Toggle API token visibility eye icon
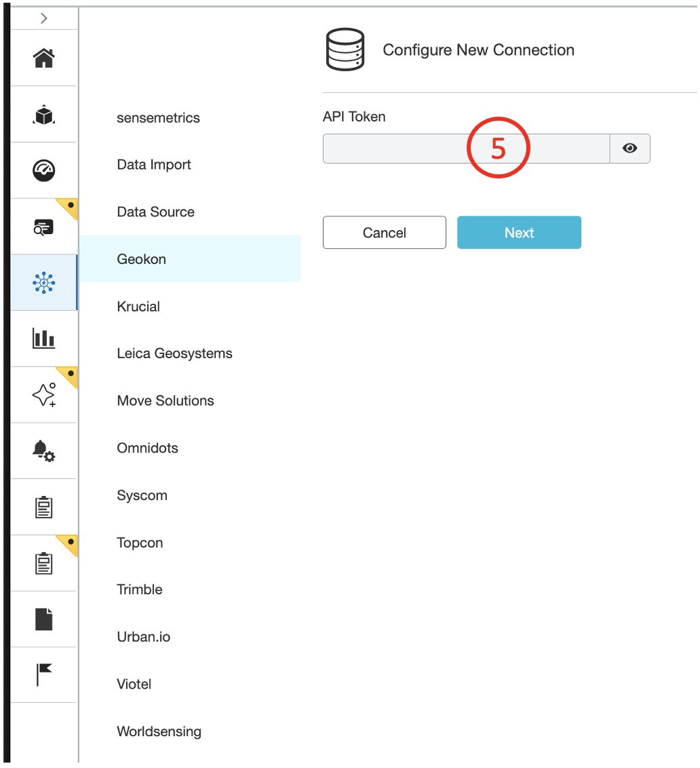 pyautogui.click(x=630, y=149)
